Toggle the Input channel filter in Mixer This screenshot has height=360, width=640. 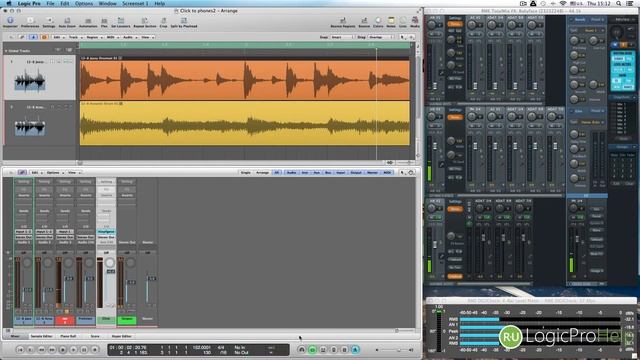point(340,173)
